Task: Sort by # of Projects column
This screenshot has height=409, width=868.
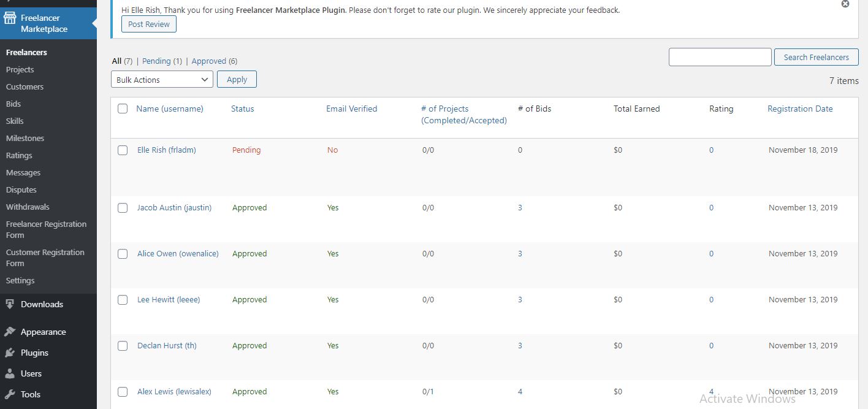Action: click(464, 115)
